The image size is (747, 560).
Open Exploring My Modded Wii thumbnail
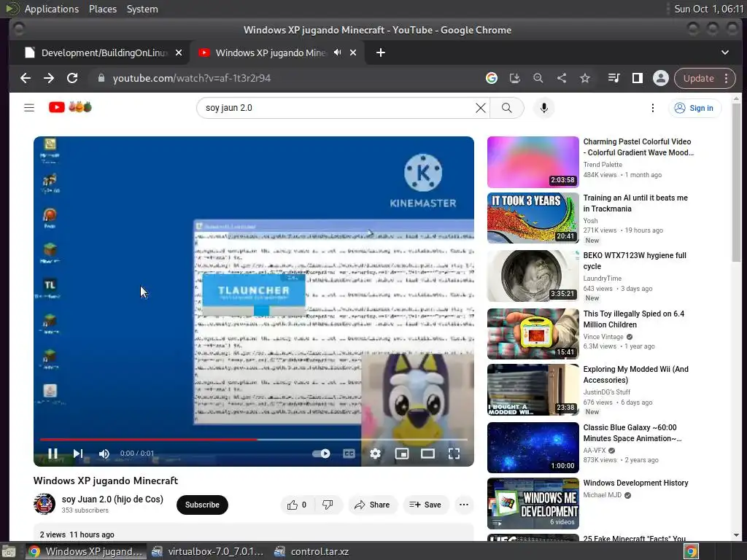tap(533, 390)
